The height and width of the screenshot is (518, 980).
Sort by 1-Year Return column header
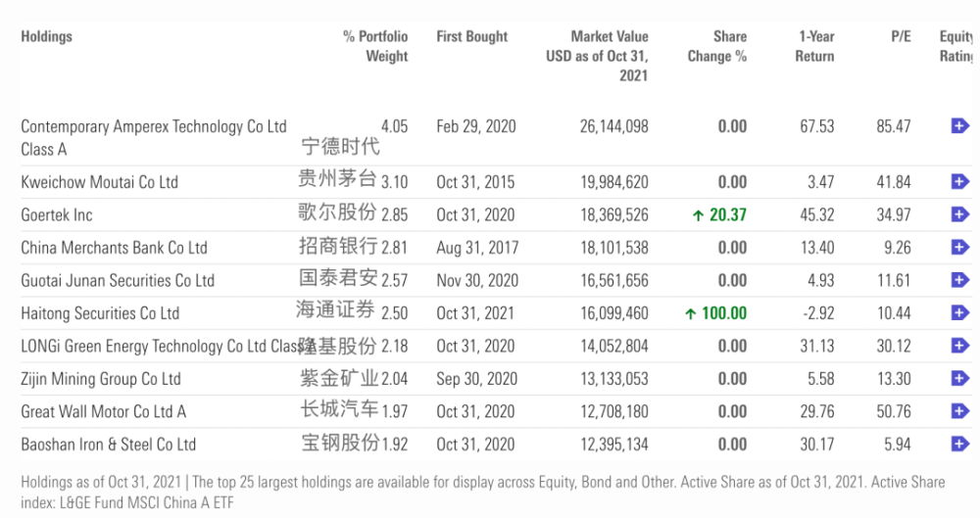pyautogui.click(x=814, y=46)
